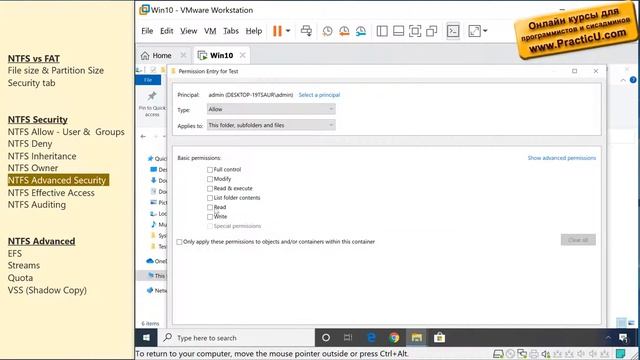The image size is (640, 360).
Task: Click the Type here to search box
Action: [237, 338]
